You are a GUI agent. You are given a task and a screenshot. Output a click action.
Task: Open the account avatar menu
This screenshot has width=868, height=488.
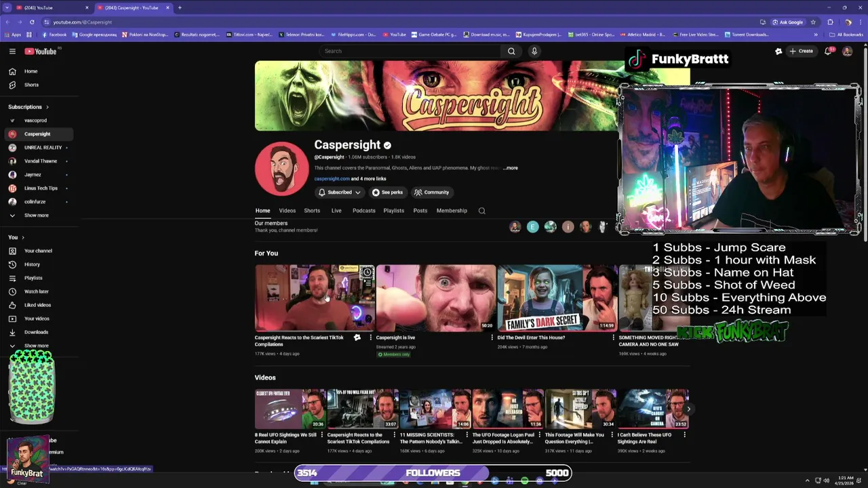click(x=847, y=51)
